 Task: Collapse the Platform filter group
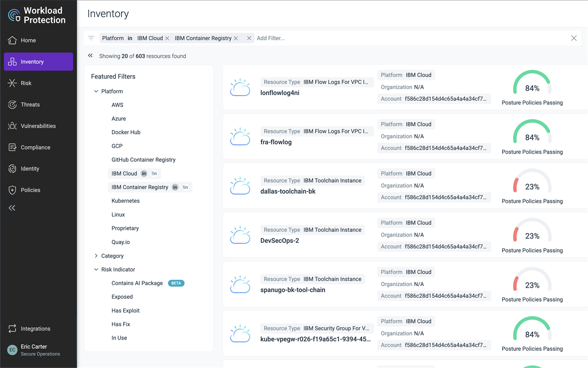point(96,91)
